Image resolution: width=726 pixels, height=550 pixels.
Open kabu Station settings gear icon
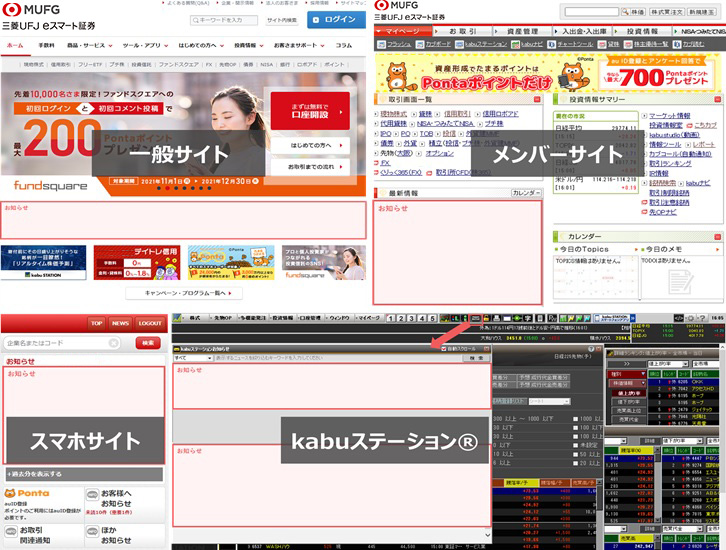point(690,318)
